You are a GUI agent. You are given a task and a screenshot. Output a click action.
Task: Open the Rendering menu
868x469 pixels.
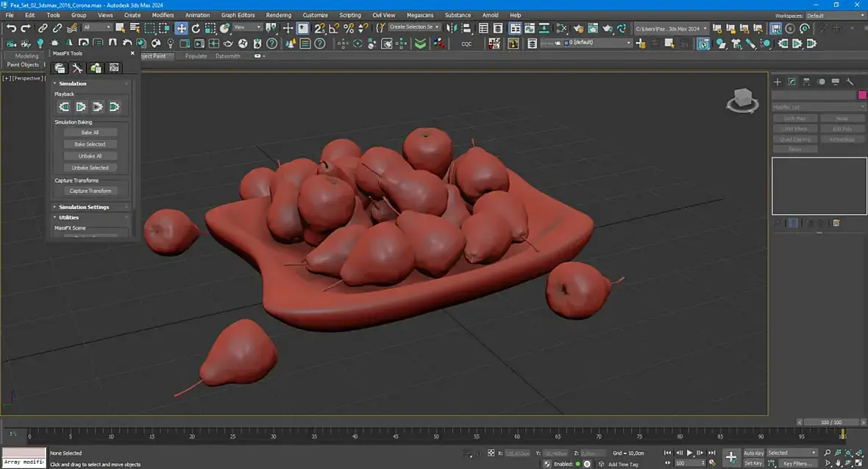[x=278, y=15]
